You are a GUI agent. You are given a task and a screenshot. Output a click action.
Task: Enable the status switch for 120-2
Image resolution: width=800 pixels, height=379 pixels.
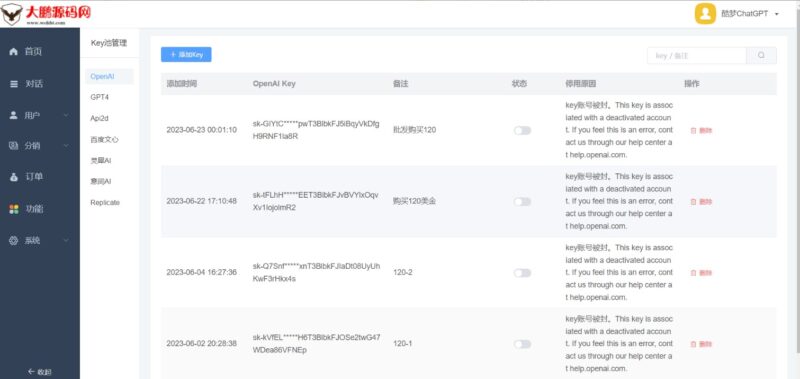[x=522, y=273]
